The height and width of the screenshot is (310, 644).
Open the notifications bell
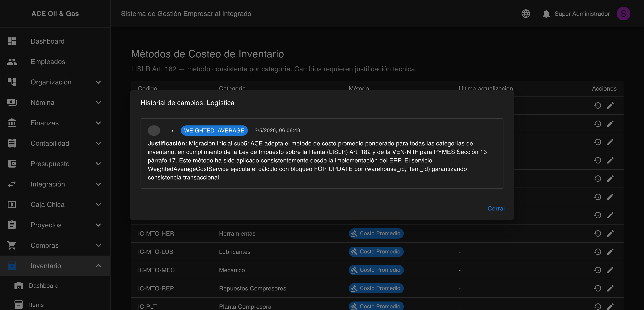pyautogui.click(x=546, y=14)
